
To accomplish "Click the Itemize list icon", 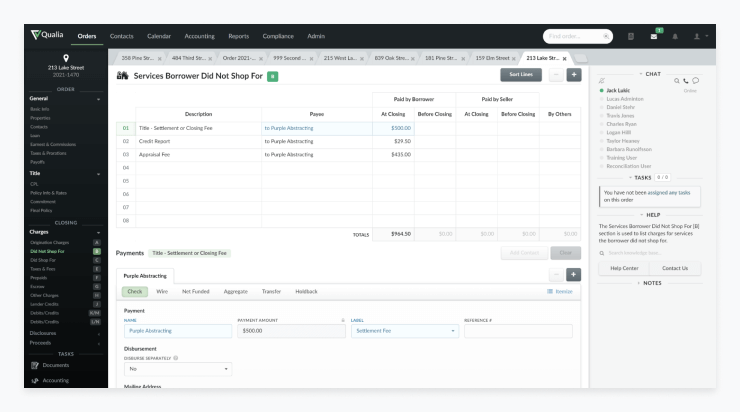I will pyautogui.click(x=550, y=291).
